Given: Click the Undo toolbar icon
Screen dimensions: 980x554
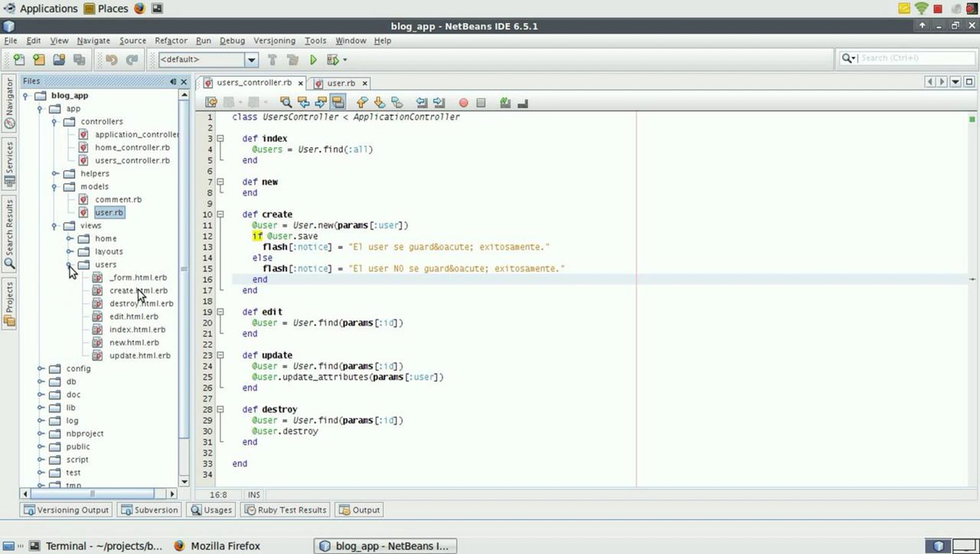Looking at the screenshot, I should pos(111,60).
